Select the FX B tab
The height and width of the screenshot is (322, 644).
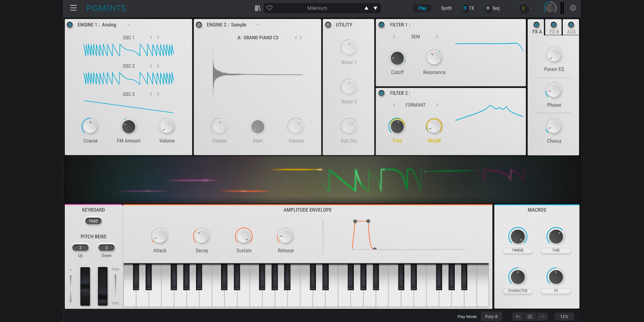pyautogui.click(x=553, y=28)
